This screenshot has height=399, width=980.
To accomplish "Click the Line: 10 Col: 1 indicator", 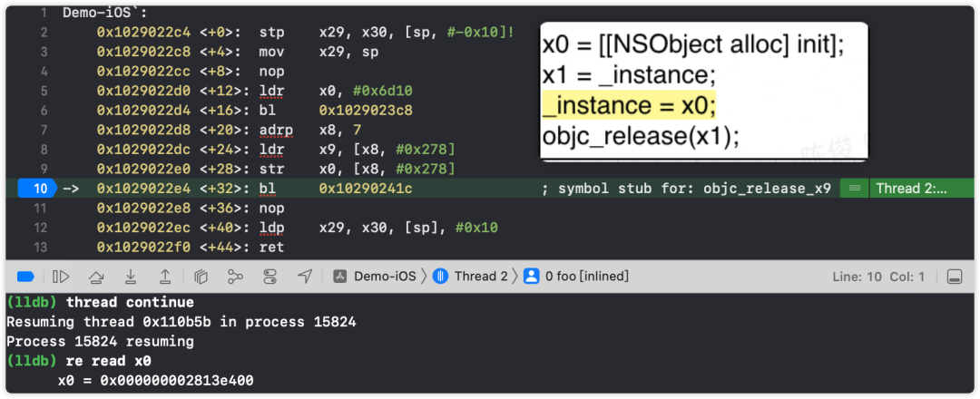I will point(878,277).
